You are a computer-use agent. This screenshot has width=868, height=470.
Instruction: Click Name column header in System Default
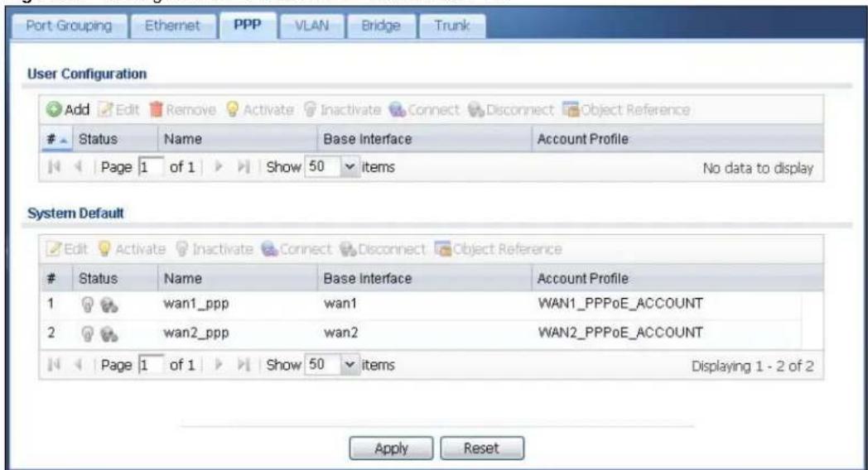click(238, 278)
